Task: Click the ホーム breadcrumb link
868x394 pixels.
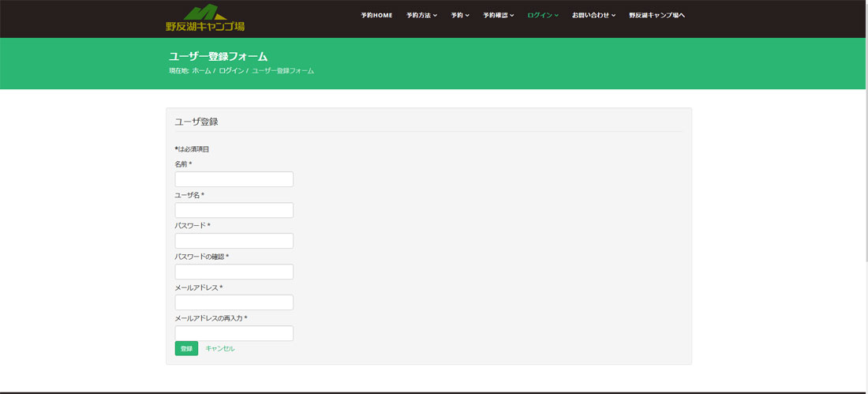Action: (x=201, y=71)
